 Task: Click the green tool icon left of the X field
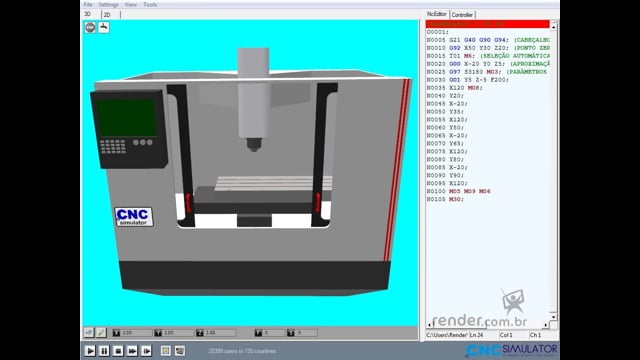(101, 333)
